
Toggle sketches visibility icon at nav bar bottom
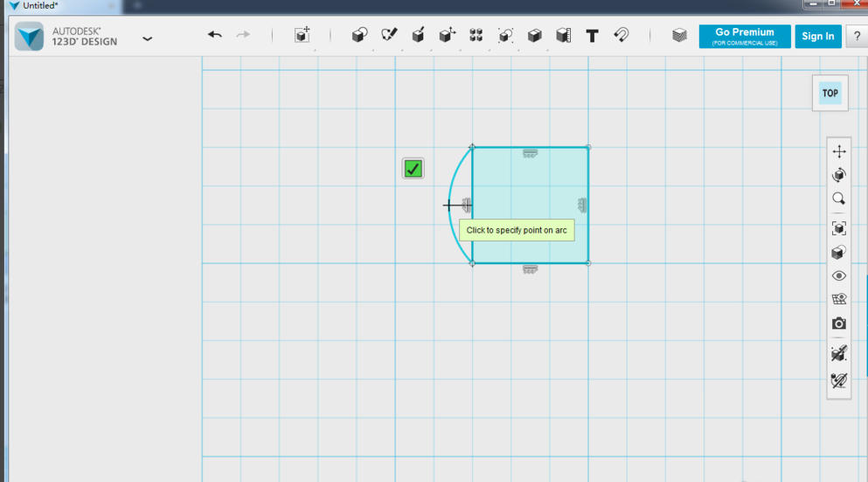coord(838,380)
